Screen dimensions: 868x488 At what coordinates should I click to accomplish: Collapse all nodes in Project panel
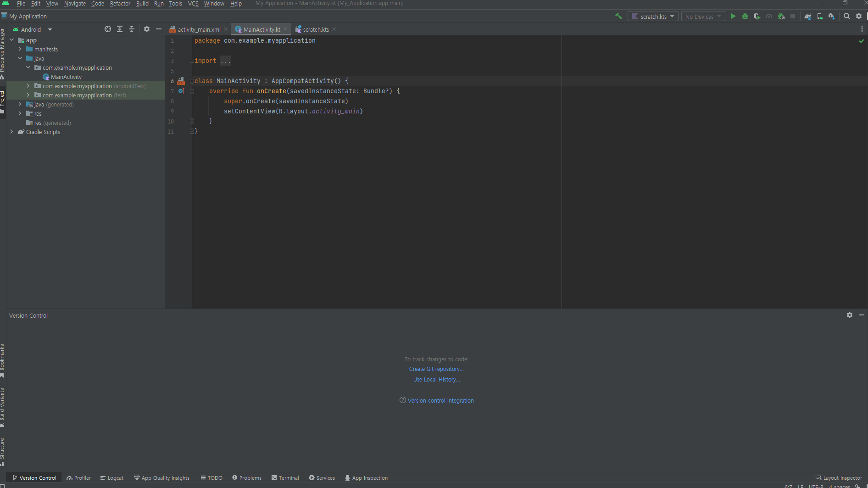[x=132, y=29]
